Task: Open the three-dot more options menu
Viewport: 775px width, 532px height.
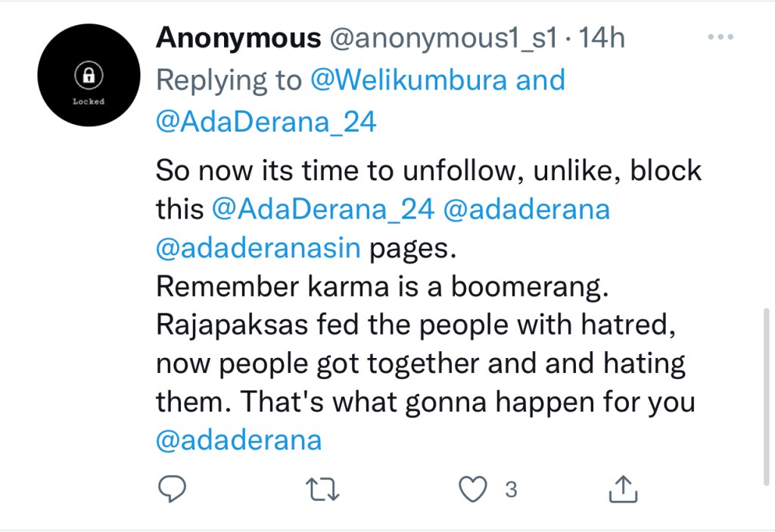Action: (720, 38)
